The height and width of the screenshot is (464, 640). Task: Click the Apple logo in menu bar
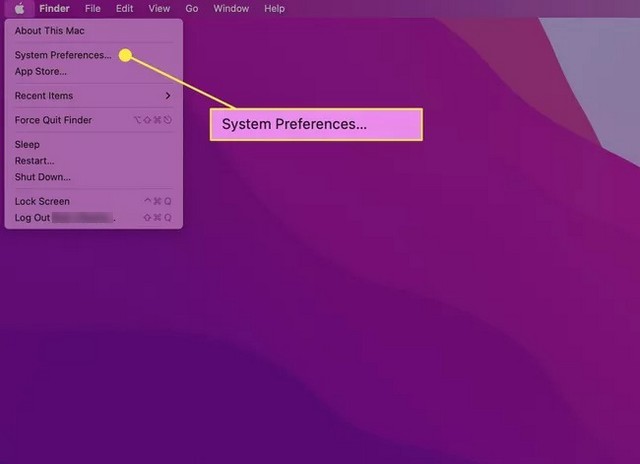(19, 9)
